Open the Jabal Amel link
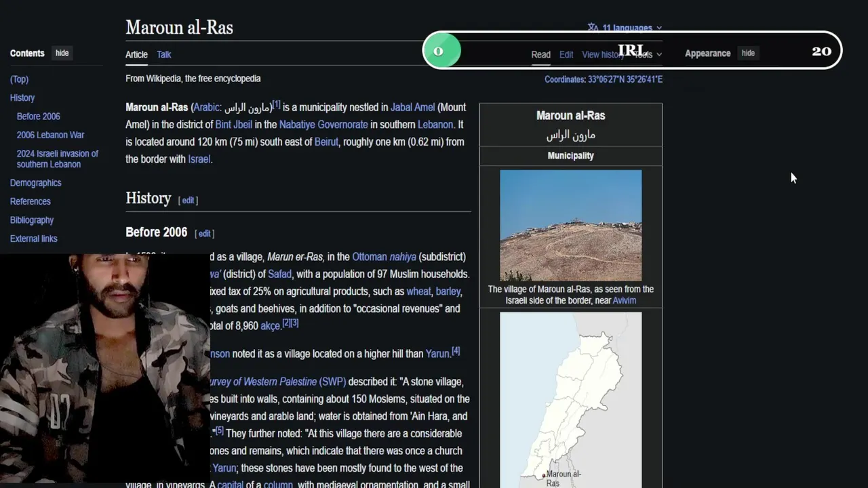This screenshot has height=488, width=868. [412, 107]
